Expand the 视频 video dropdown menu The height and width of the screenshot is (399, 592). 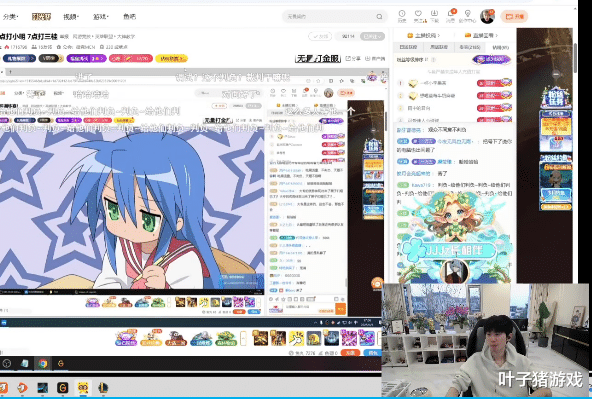pyautogui.click(x=71, y=17)
